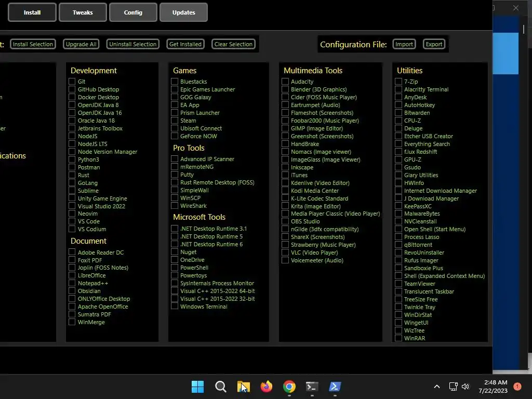The width and height of the screenshot is (532, 399).
Task: Enable the PowerShell checkbox
Action: click(175, 268)
